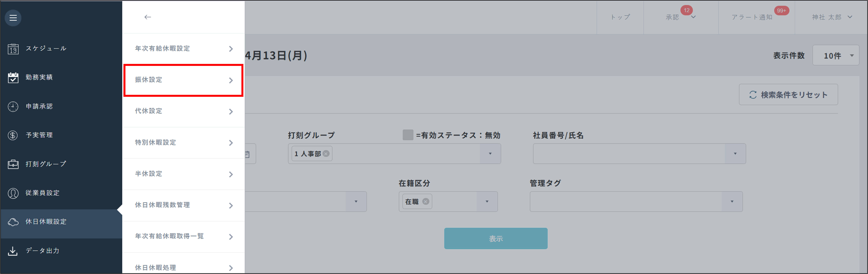Open 予実管理 in sidebar
This screenshot has width=868, height=274.
click(61, 135)
